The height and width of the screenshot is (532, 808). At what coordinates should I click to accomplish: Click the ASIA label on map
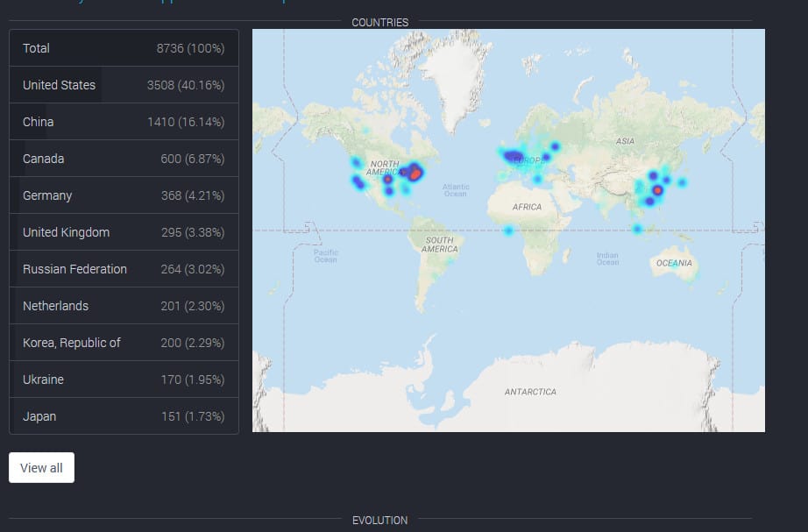click(x=625, y=141)
